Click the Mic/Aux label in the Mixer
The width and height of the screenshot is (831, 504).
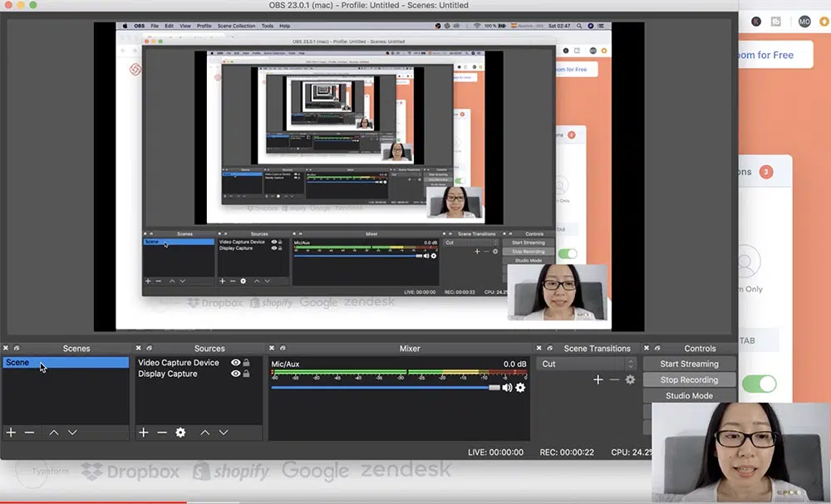click(285, 365)
